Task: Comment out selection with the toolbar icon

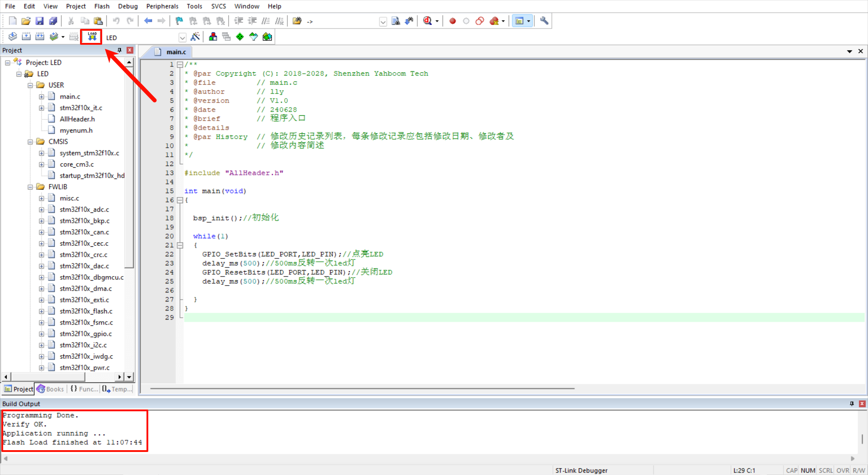Action: pyautogui.click(x=266, y=21)
